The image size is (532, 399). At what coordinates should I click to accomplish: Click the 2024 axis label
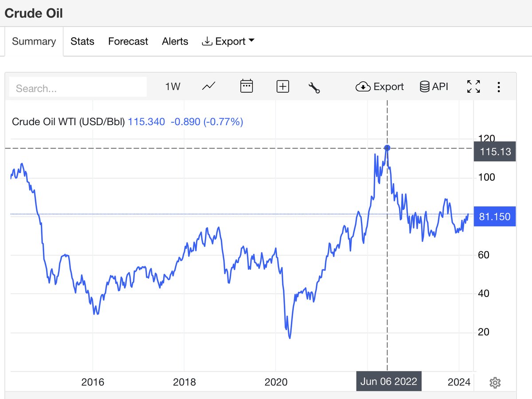coord(459,382)
